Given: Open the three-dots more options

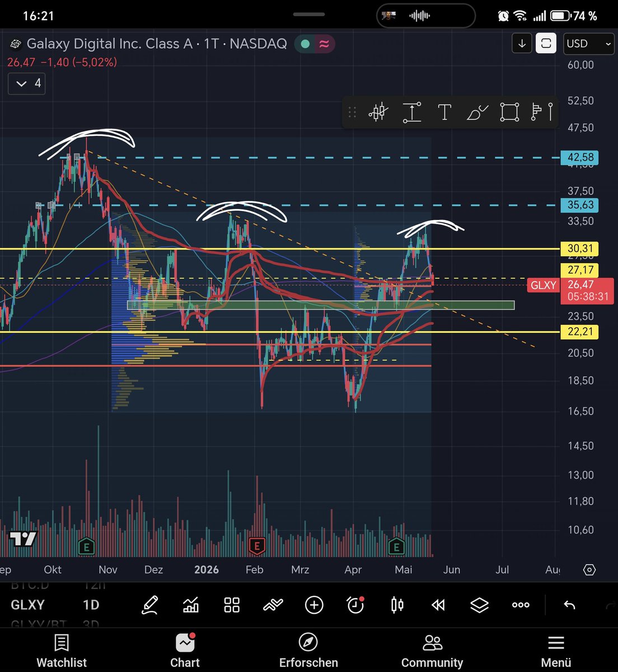Looking at the screenshot, I should (x=521, y=605).
